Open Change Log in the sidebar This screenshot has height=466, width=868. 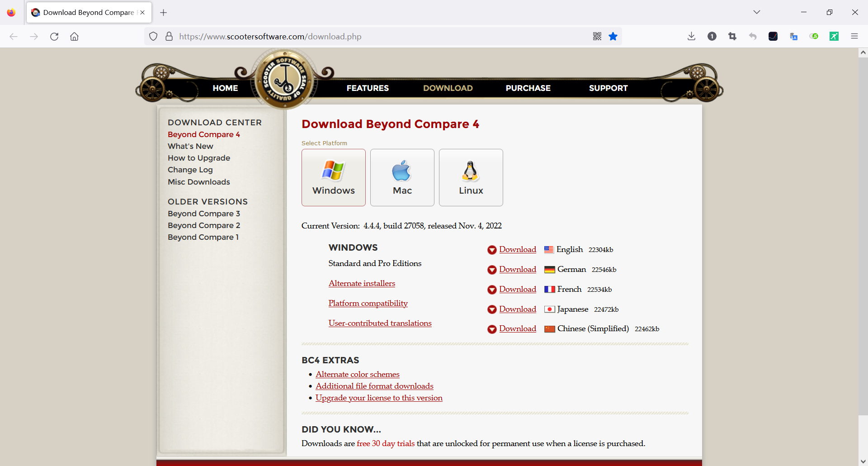190,170
